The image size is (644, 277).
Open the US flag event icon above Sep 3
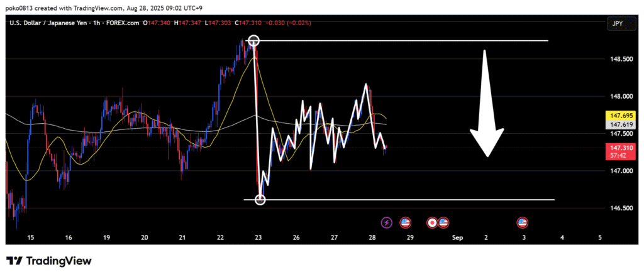tap(522, 222)
